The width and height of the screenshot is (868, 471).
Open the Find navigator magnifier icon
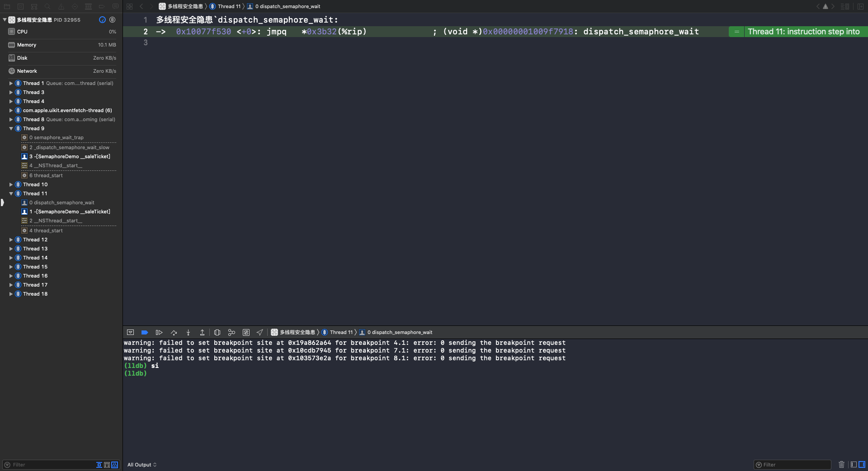48,6
